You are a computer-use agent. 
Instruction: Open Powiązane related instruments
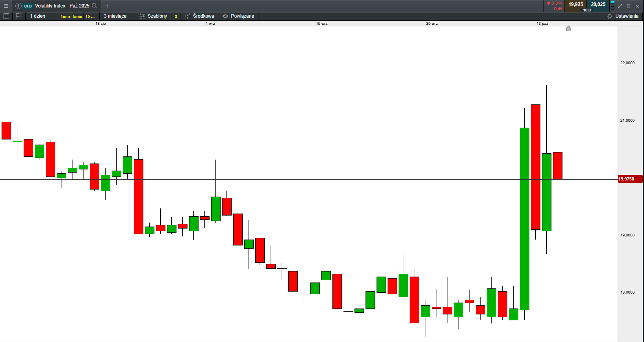click(x=238, y=16)
